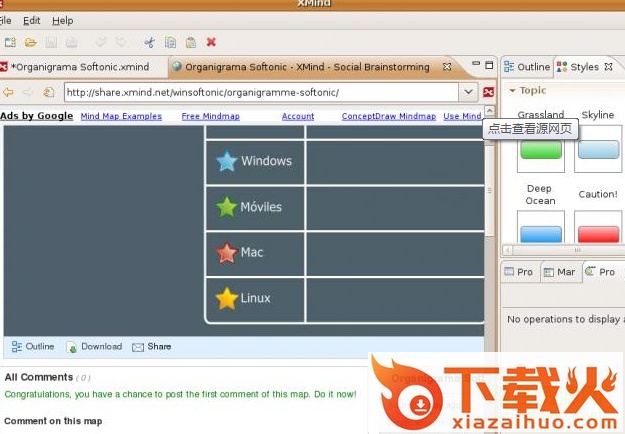625x434 pixels.
Task: Click the Undo arrow in the toolbar
Action: click(x=101, y=42)
